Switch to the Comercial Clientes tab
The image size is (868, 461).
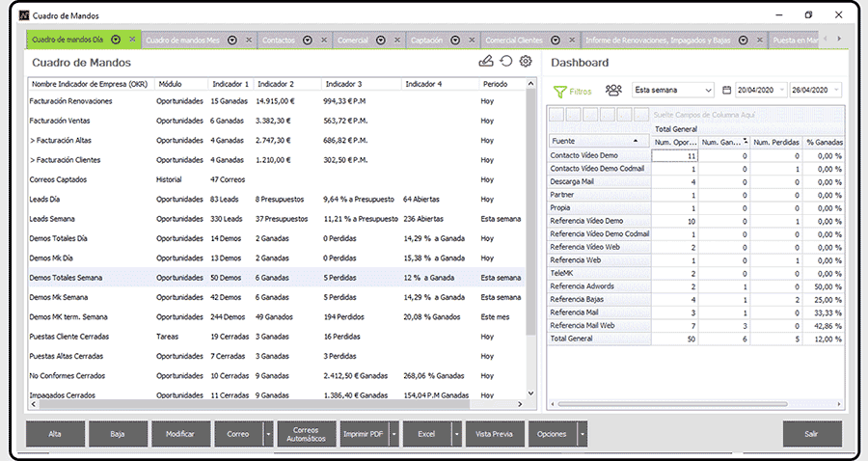click(x=514, y=40)
